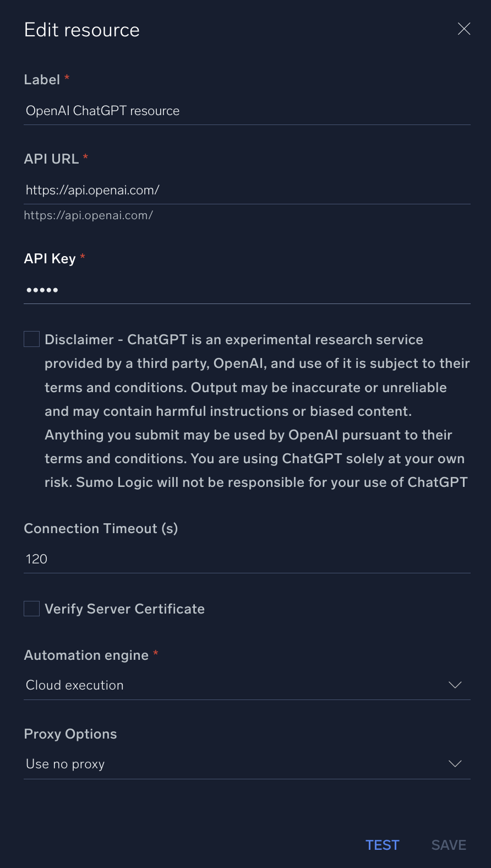
Task: Enable Verify Server Certificate
Action: (31, 608)
